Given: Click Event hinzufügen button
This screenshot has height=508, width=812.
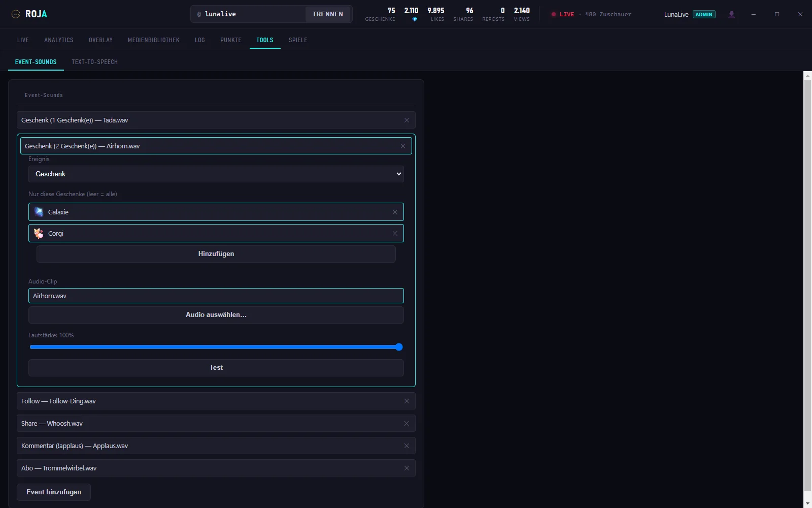Looking at the screenshot, I should 54,492.
